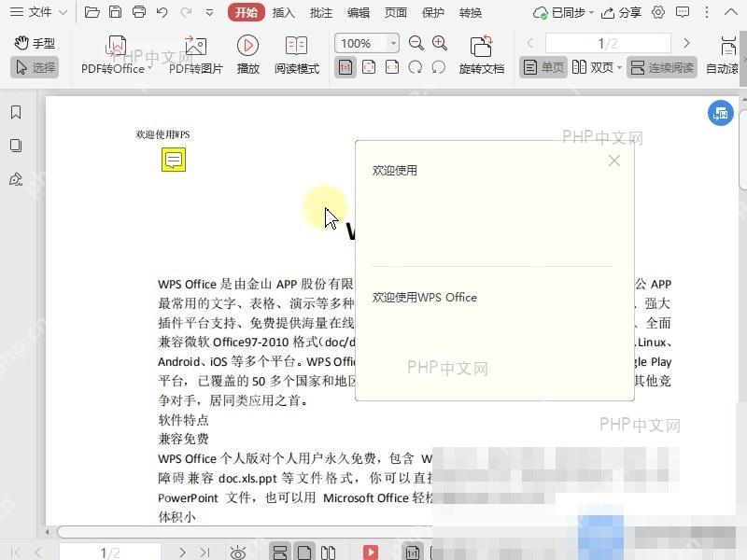Start 播放 slideshow playback

pos(248,55)
